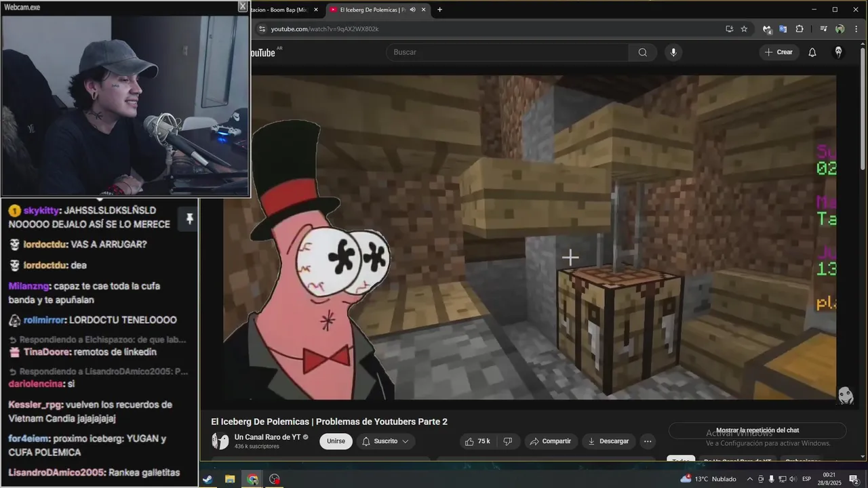The image size is (868, 488).
Task: Click the site info icon left of URL
Action: click(x=262, y=29)
